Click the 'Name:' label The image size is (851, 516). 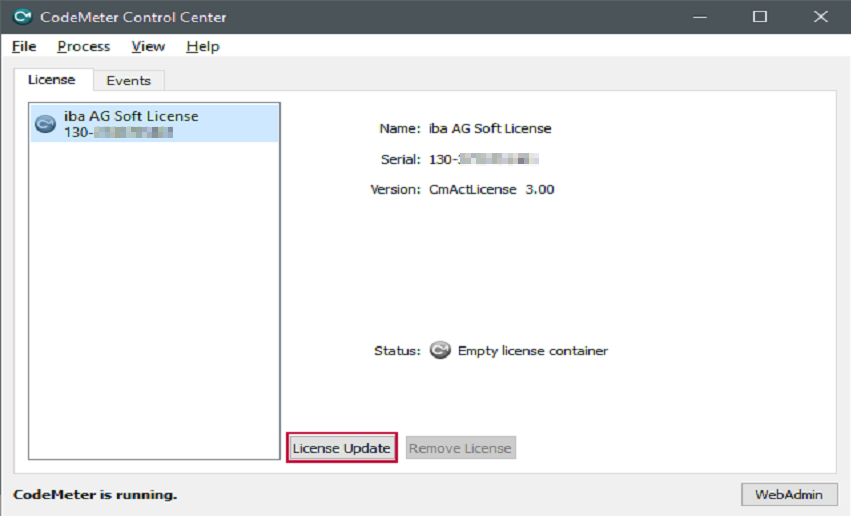pos(400,129)
